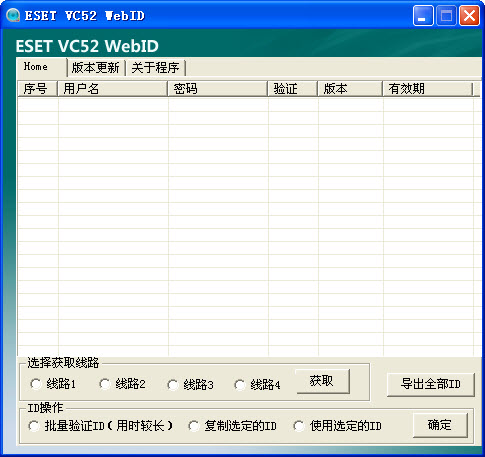
Task: Click the 导出全部ID button
Action: (430, 384)
